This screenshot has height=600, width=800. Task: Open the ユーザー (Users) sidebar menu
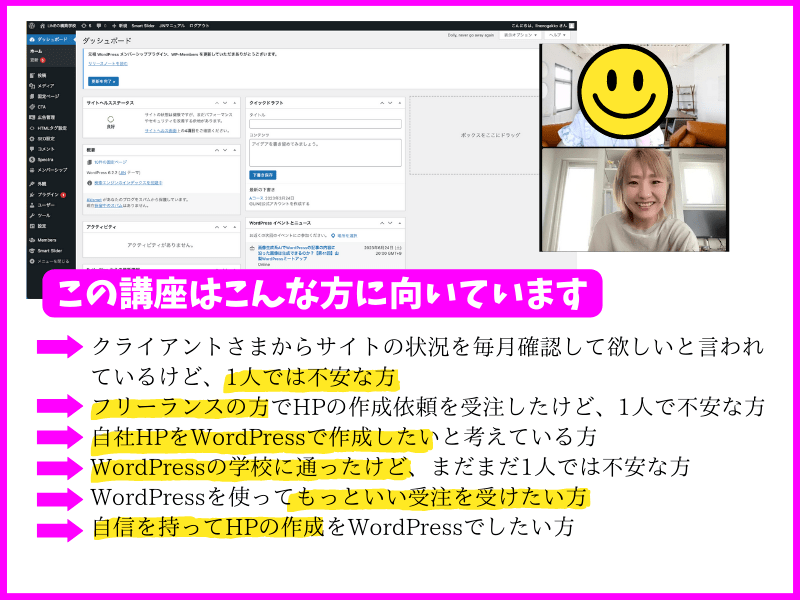pyautogui.click(x=46, y=205)
